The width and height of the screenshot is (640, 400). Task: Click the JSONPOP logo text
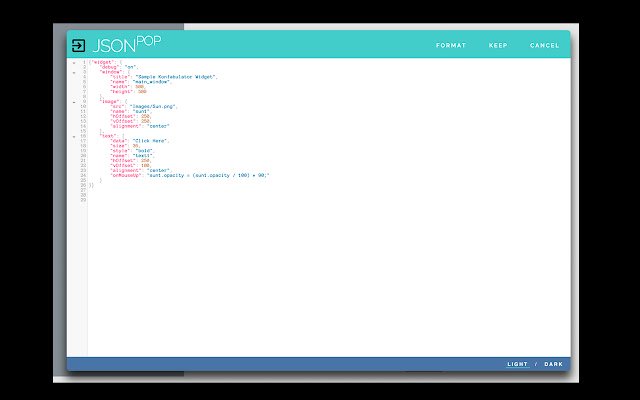pos(127,44)
